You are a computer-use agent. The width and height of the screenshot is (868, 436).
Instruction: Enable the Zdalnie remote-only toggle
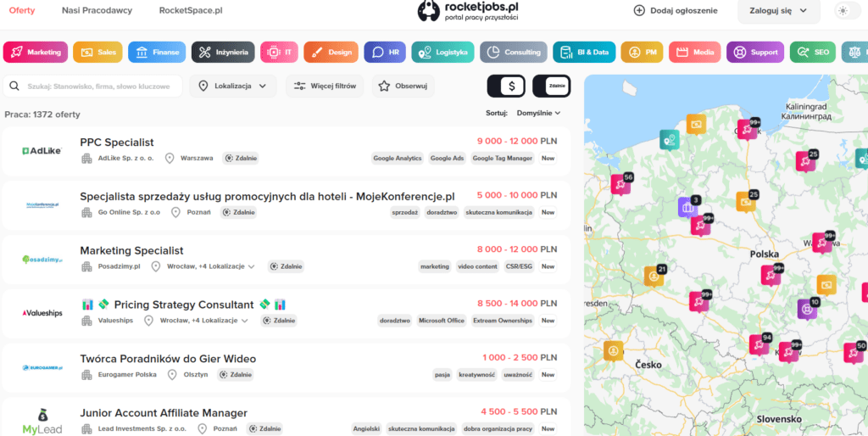[552, 86]
